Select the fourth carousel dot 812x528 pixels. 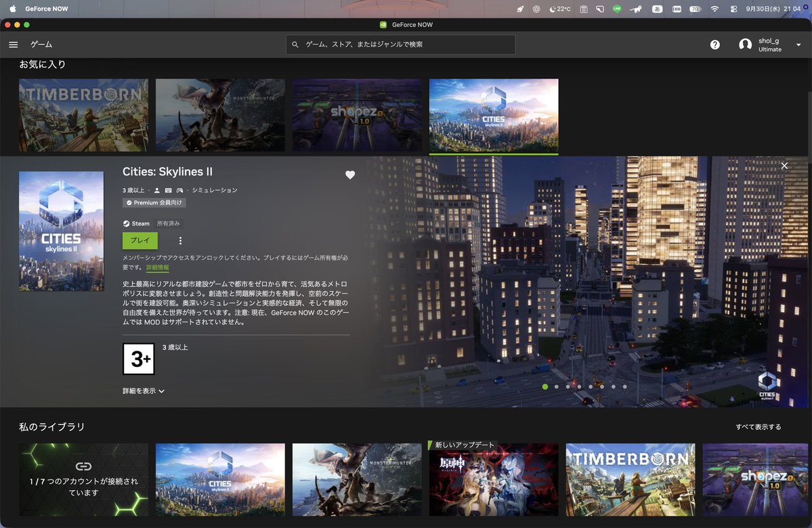coord(579,387)
